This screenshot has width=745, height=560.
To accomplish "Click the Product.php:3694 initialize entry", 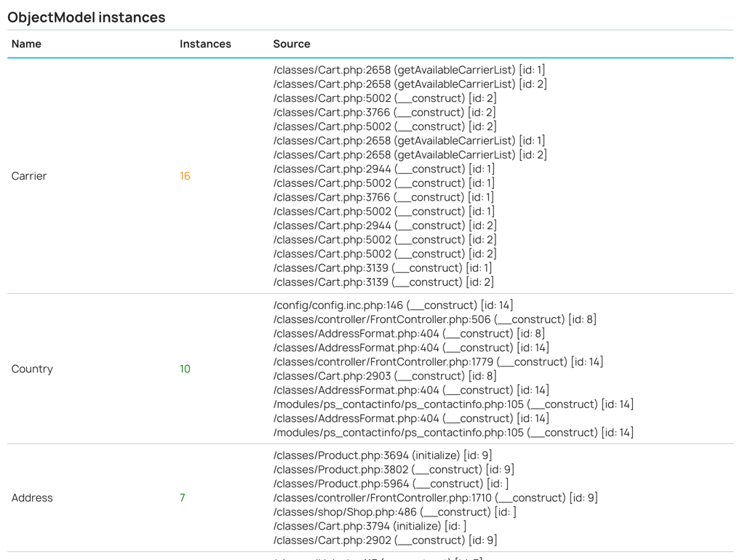I will point(383,455).
